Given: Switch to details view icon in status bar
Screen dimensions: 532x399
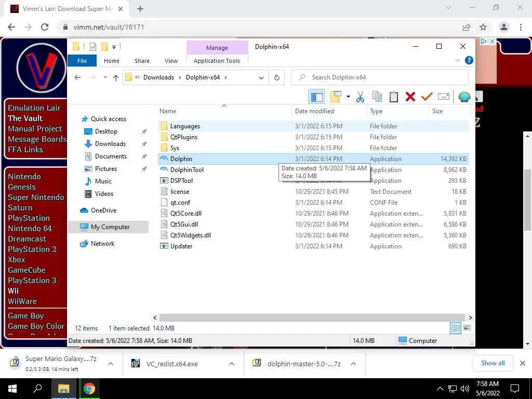Looking at the screenshot, I should pos(456,328).
